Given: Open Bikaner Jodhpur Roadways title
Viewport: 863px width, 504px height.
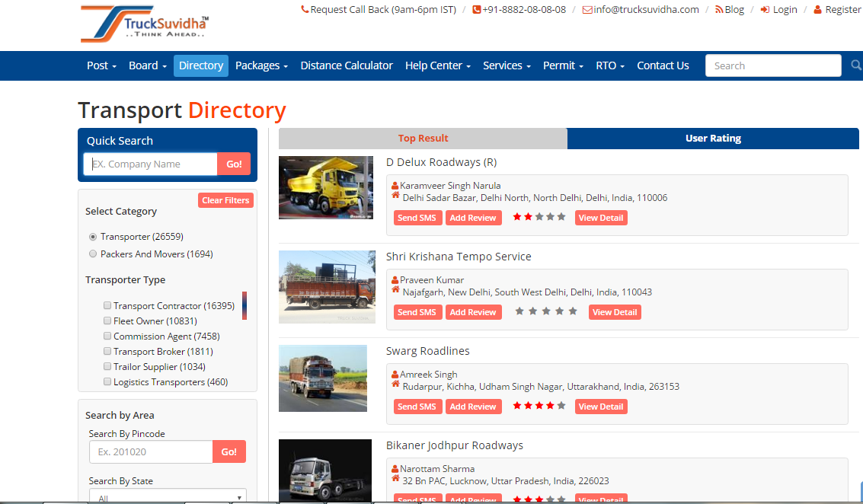Looking at the screenshot, I should point(455,445).
